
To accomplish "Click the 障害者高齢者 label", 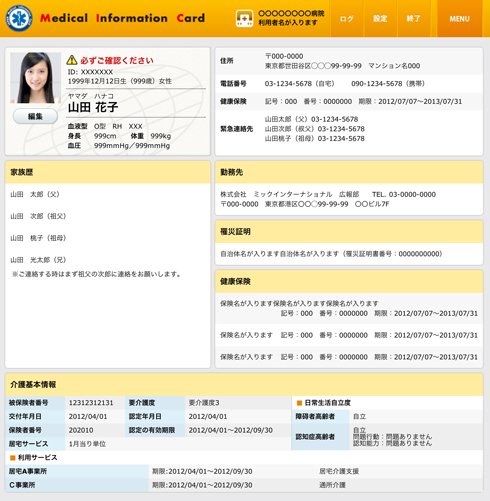I will [315, 417].
